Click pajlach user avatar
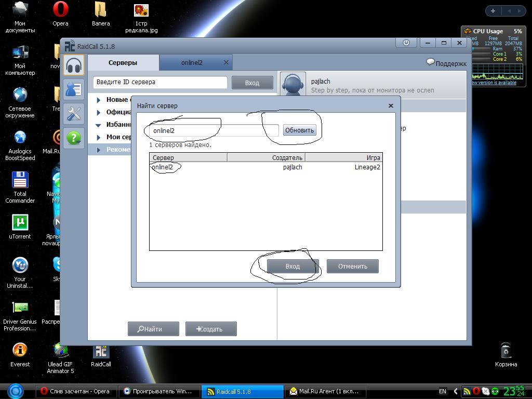 pyautogui.click(x=293, y=84)
